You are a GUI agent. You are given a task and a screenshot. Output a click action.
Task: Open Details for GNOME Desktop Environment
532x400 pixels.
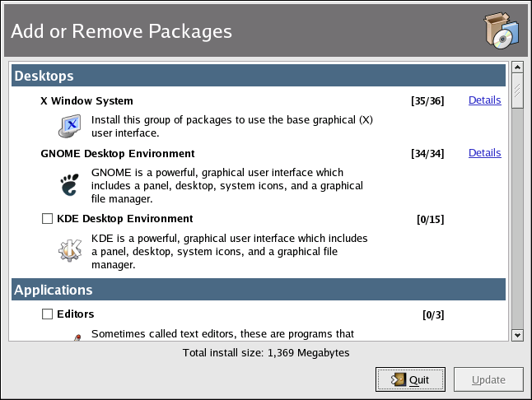pos(484,153)
